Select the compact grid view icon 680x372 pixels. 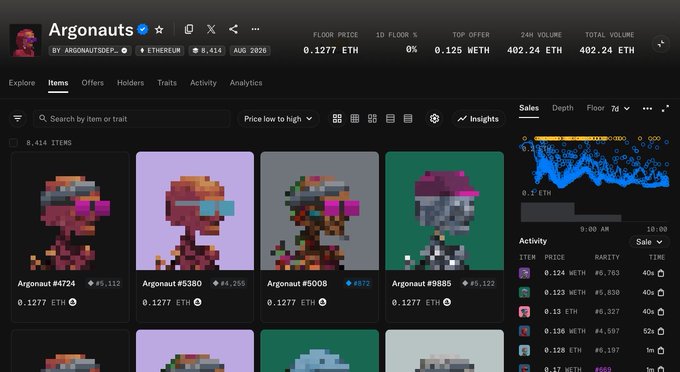click(355, 118)
